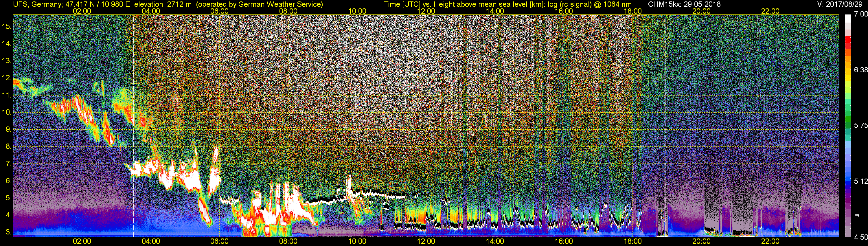Click '10:00' on the top time axis
Image resolution: width=868 pixels, height=246 pixels.
coord(357,11)
